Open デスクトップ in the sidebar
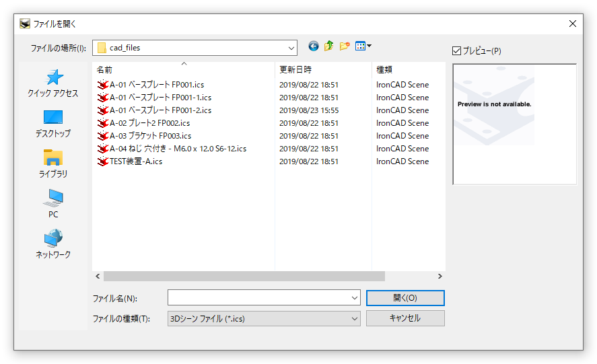Screen dimensions: 597x364 click(53, 124)
